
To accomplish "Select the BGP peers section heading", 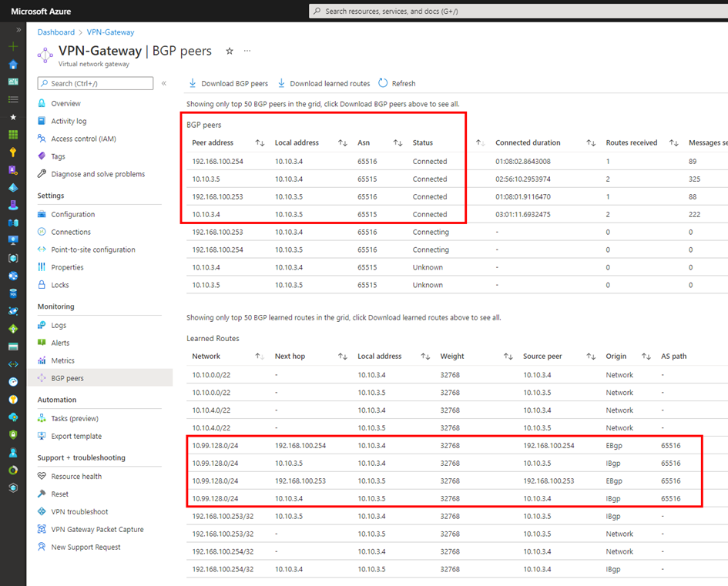I will click(x=204, y=125).
